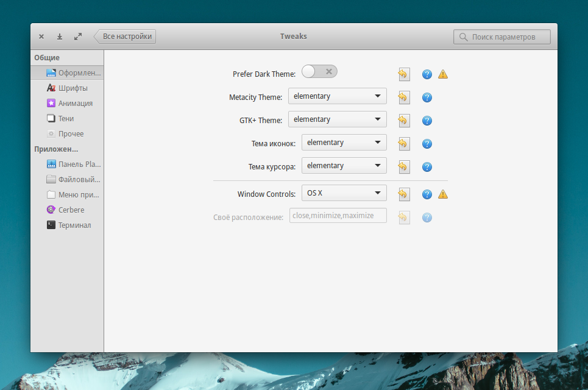Reset the cursor theme (Тема курсора)
The height and width of the screenshot is (390, 588).
pos(404,167)
